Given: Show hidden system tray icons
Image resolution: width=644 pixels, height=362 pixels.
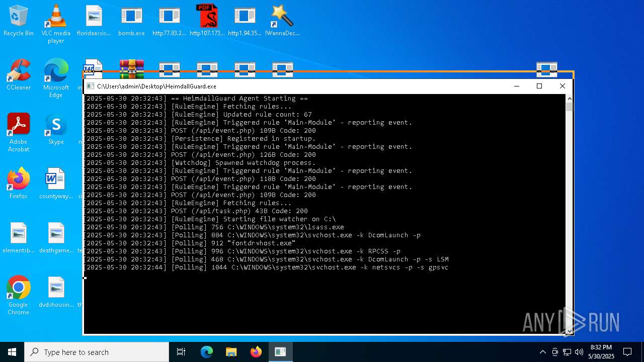Looking at the screenshot, I should 542,352.
